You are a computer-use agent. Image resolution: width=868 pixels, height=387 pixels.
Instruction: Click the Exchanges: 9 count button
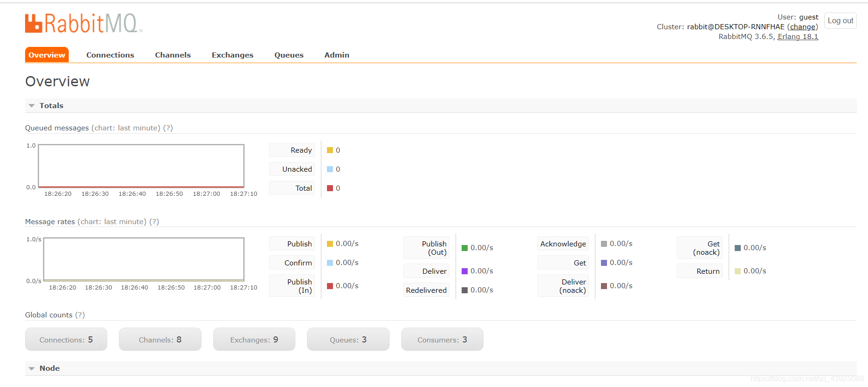click(x=254, y=339)
